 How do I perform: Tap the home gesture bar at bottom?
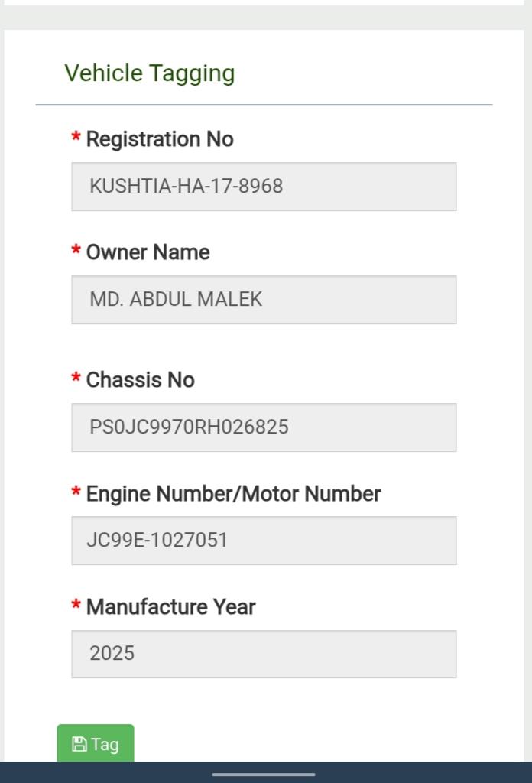click(264, 775)
